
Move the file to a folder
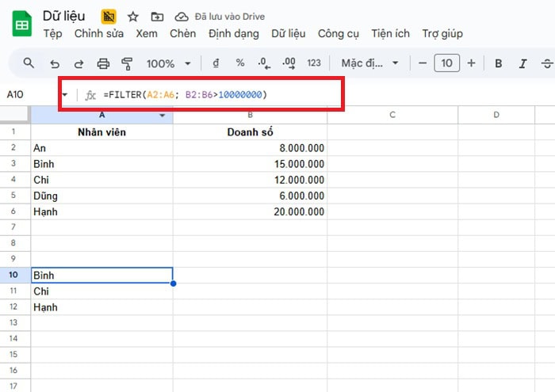[157, 17]
